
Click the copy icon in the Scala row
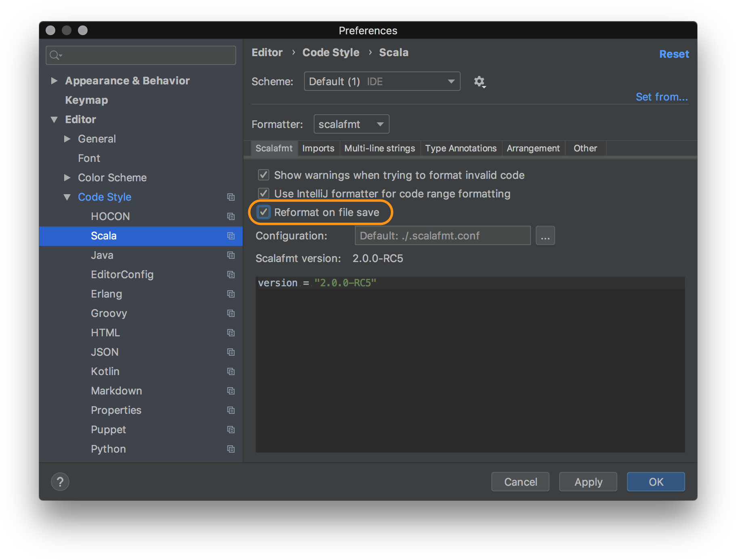click(x=231, y=236)
